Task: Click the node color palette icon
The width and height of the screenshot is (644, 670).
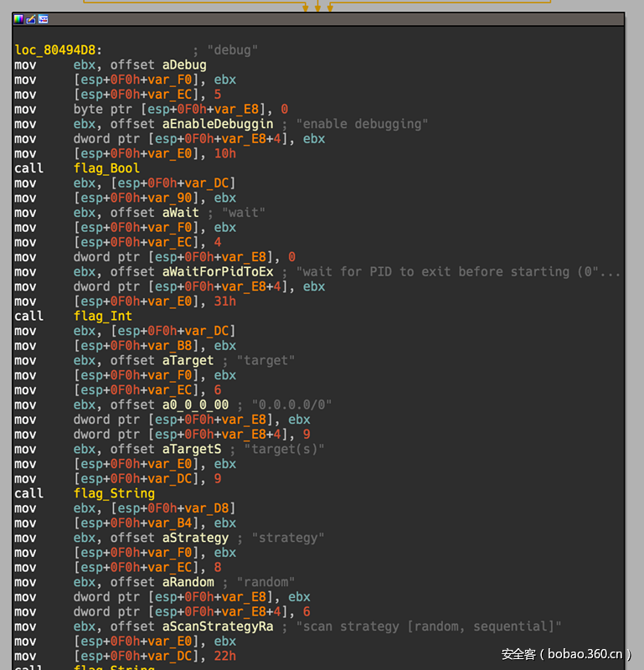Action: coord(18,18)
